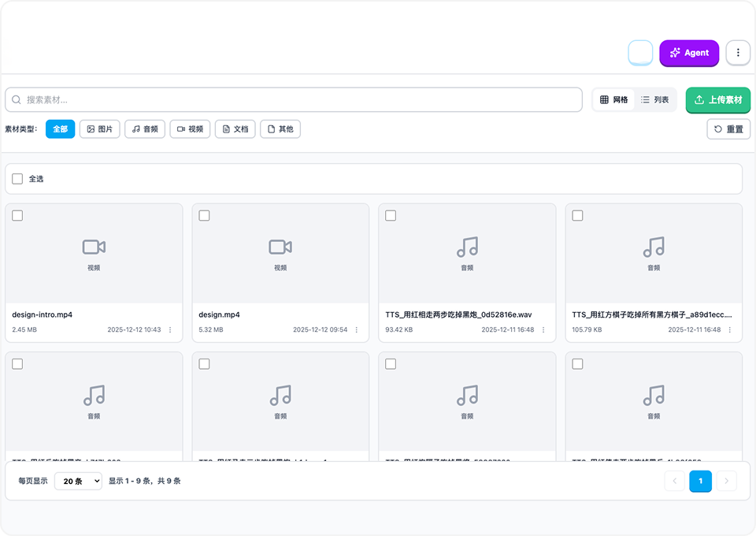756x536 pixels.
Task: Filter materials by 图片
Action: [x=100, y=128]
